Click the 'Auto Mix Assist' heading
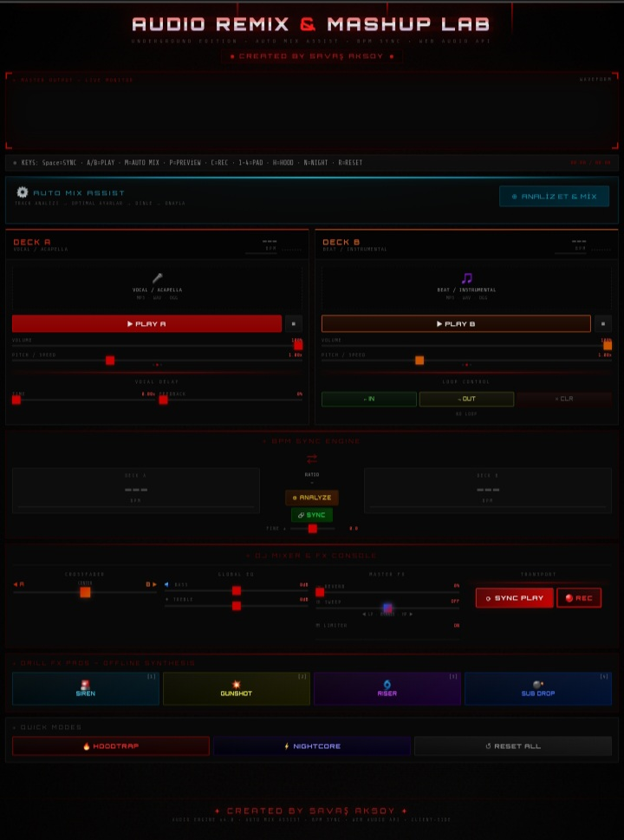Image resolution: width=624 pixels, height=840 pixels. 79,192
